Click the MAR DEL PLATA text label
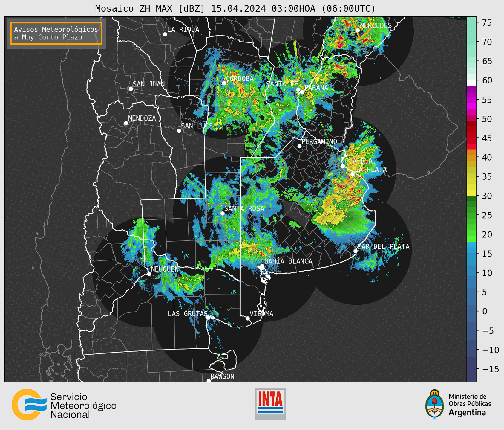The image size is (504, 430). pyautogui.click(x=384, y=246)
